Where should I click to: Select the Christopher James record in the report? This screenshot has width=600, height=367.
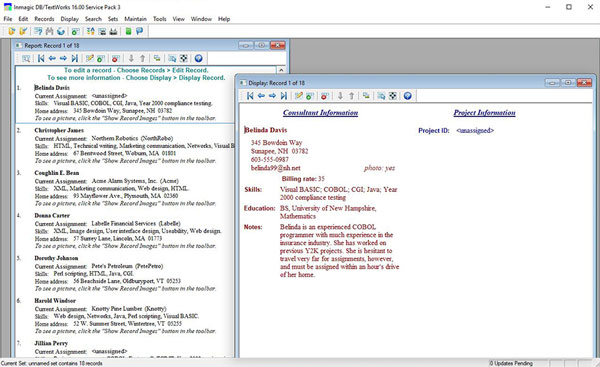tap(59, 130)
